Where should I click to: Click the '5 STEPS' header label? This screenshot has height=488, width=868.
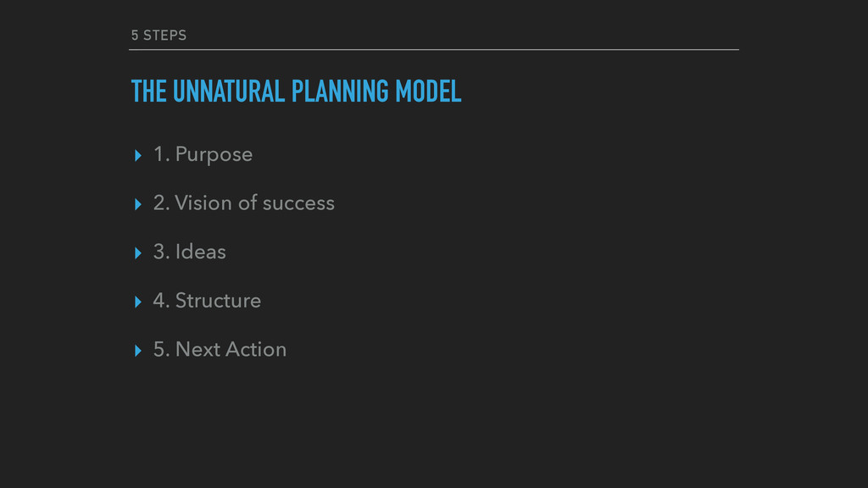click(159, 36)
